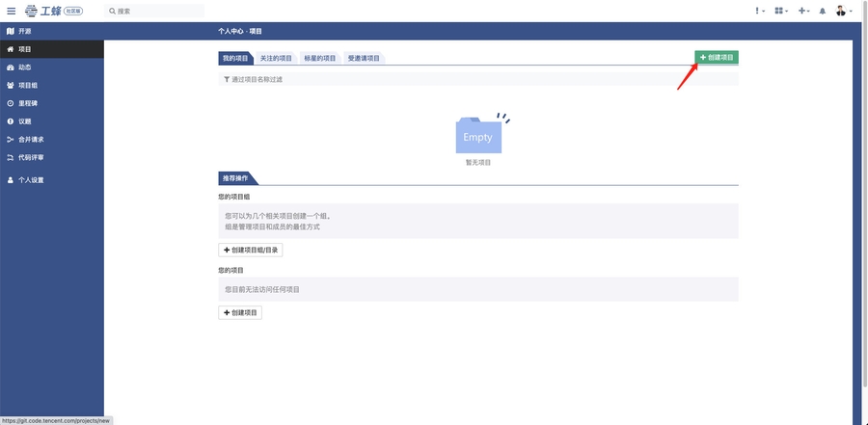Open 议题 issues page
This screenshot has width=868, height=425.
(x=25, y=121)
